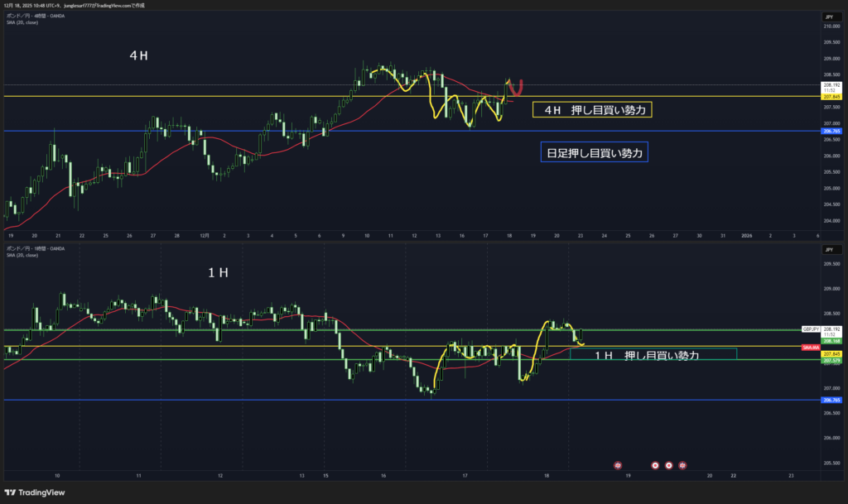Click the last economic event flag icon

(x=682, y=465)
